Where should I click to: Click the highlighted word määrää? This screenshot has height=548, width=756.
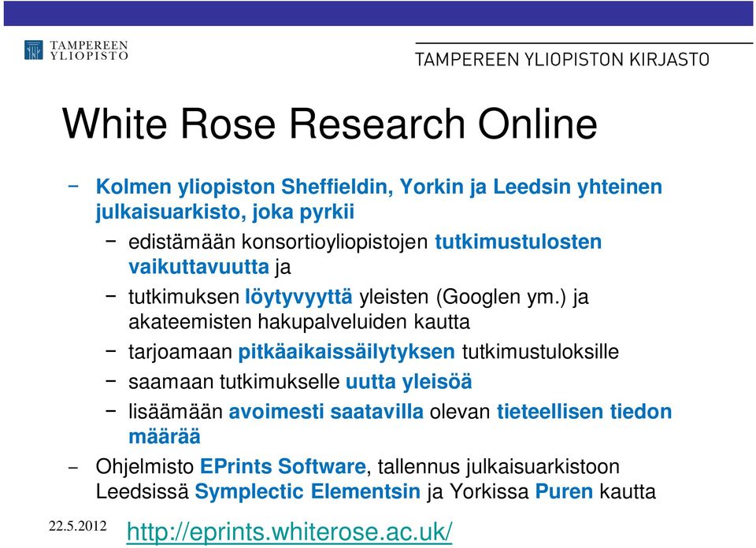(x=165, y=437)
